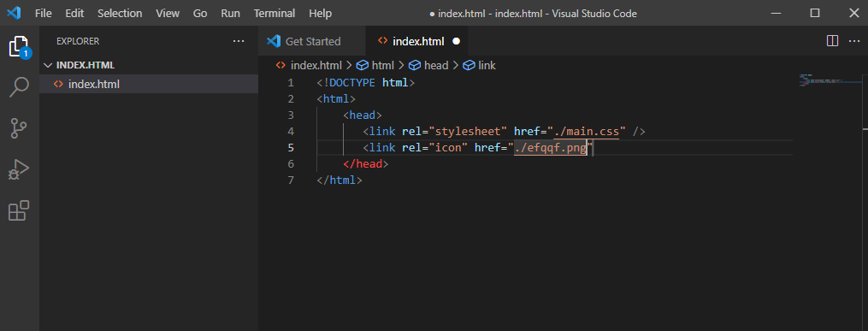This screenshot has width=868, height=331.
Task: Click the closing </html> tag
Action: [x=340, y=180]
